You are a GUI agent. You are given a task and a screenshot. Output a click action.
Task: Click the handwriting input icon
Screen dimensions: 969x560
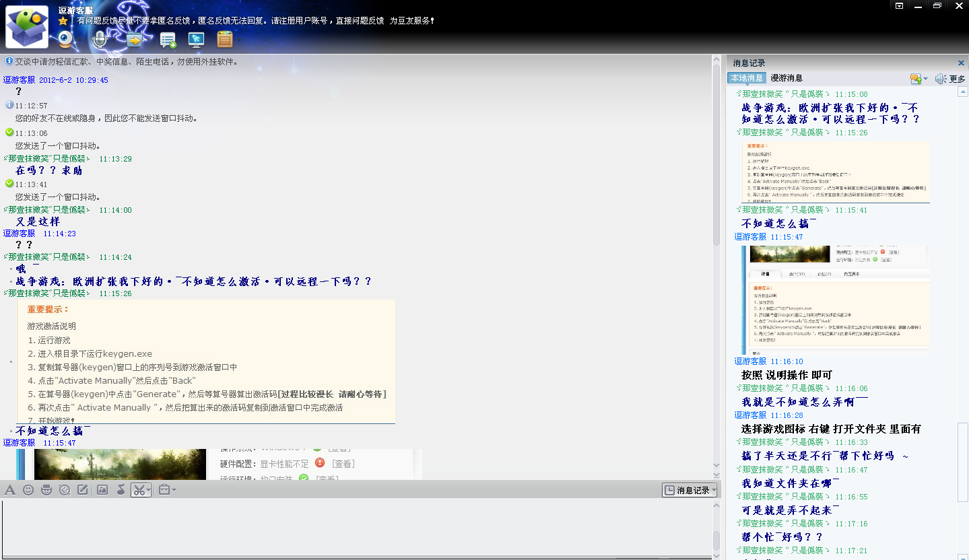pyautogui.click(x=83, y=490)
